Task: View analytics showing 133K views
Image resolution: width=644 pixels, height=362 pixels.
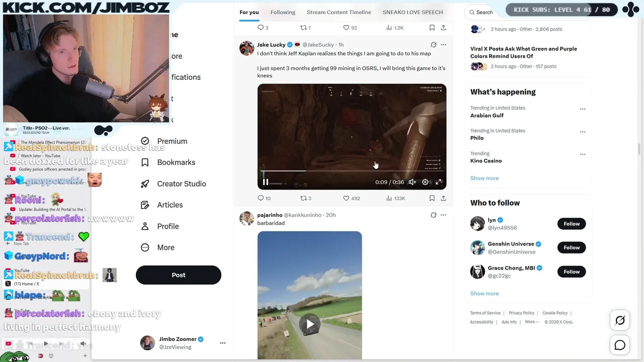Action: pyautogui.click(x=395, y=199)
